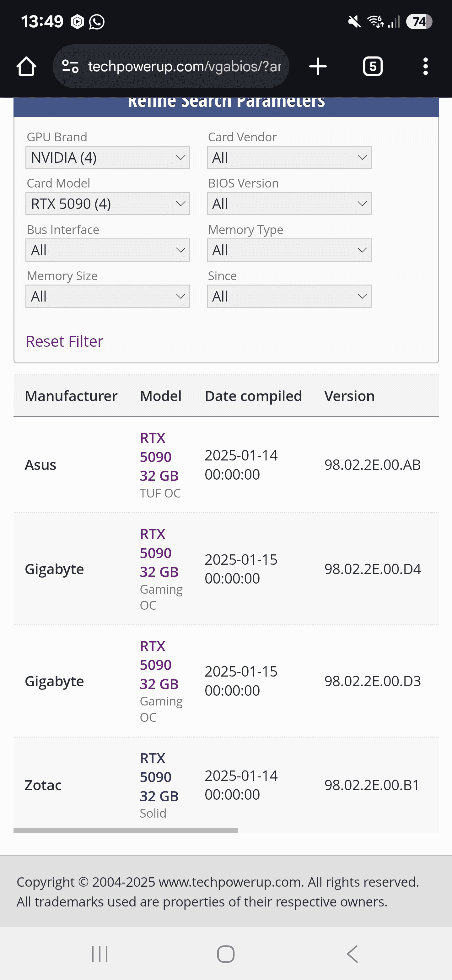This screenshot has height=980, width=452.
Task: Expand the Card Model RTX 5090 dropdown
Action: 108,204
